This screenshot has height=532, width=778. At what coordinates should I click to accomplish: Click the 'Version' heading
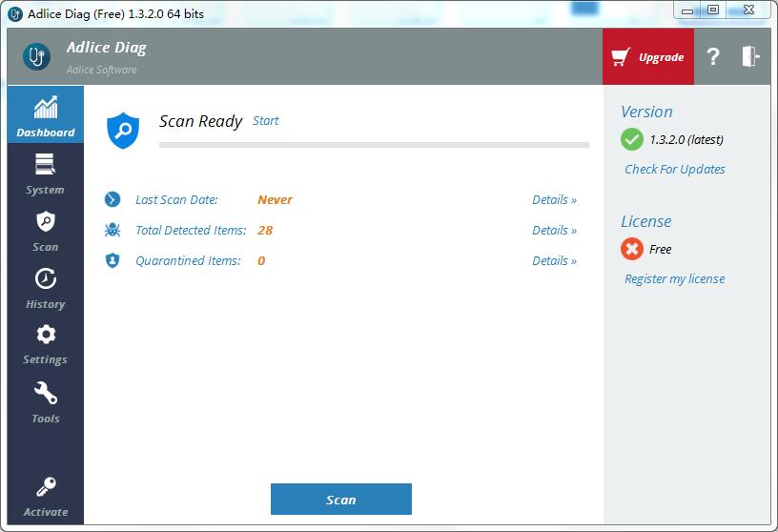click(646, 112)
